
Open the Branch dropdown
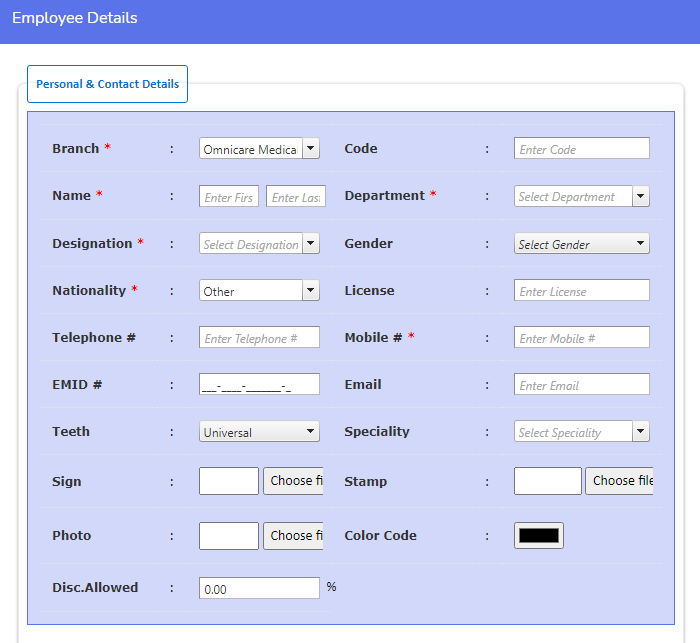[x=259, y=149]
